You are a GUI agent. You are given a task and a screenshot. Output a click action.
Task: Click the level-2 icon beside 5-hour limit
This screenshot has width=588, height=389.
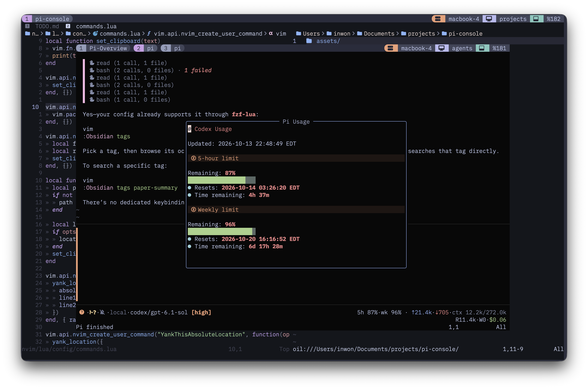click(194, 158)
